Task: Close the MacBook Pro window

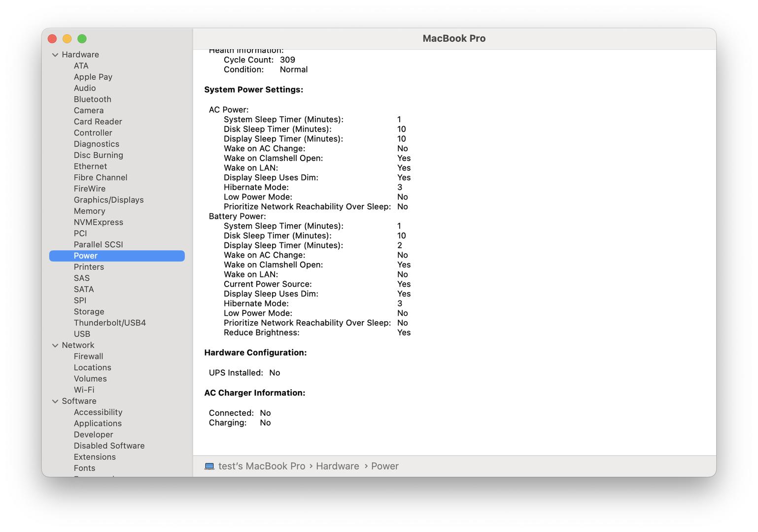Action: 52,39
